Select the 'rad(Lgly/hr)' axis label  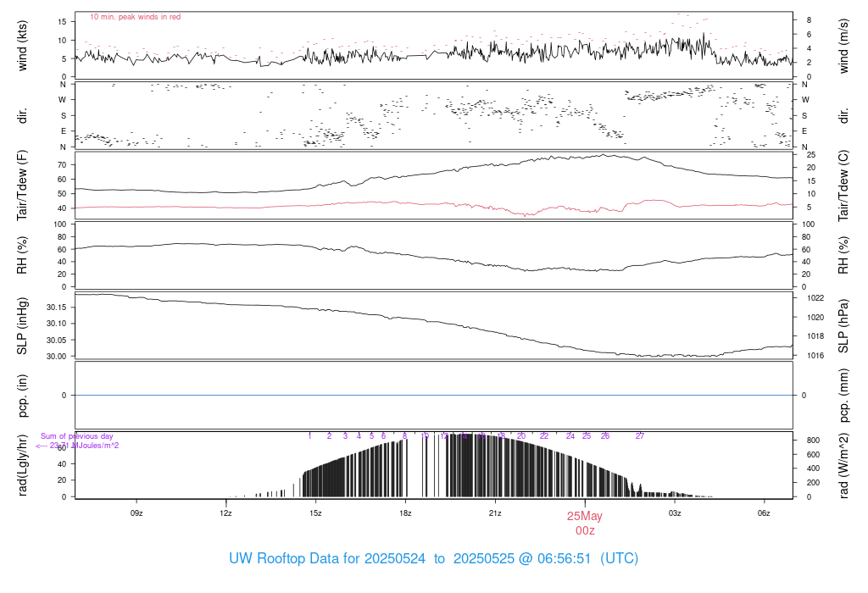tap(22, 465)
